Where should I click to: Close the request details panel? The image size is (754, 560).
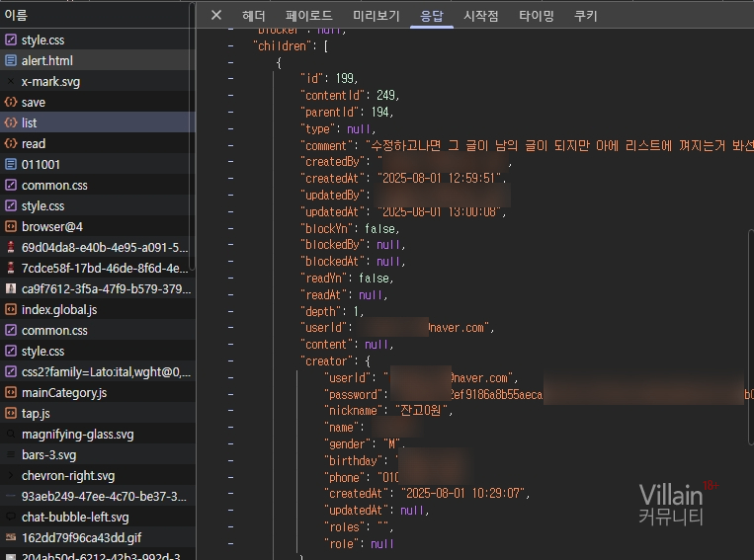215,16
